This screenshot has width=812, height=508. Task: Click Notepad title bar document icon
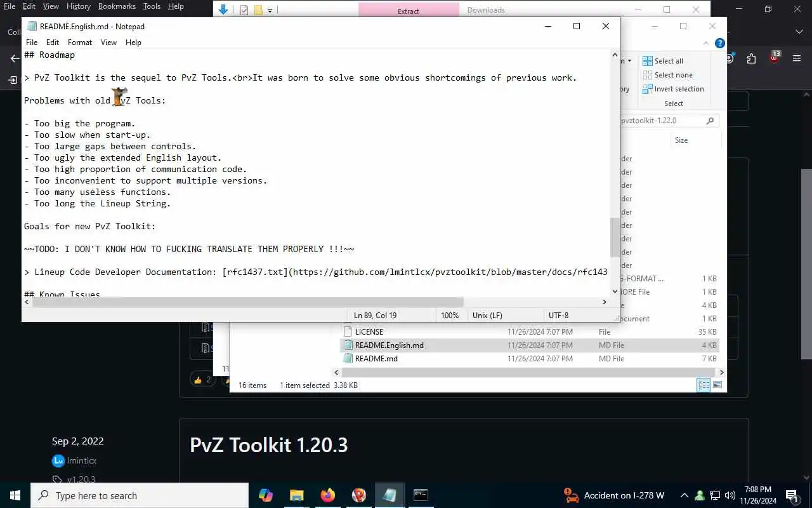[x=32, y=26]
